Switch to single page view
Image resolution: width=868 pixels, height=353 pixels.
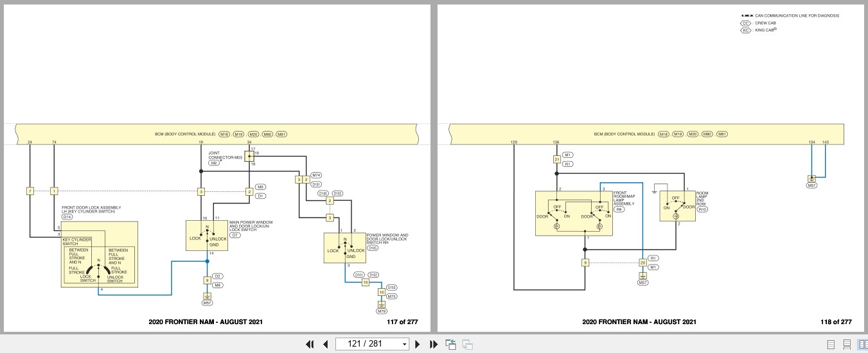point(831,344)
